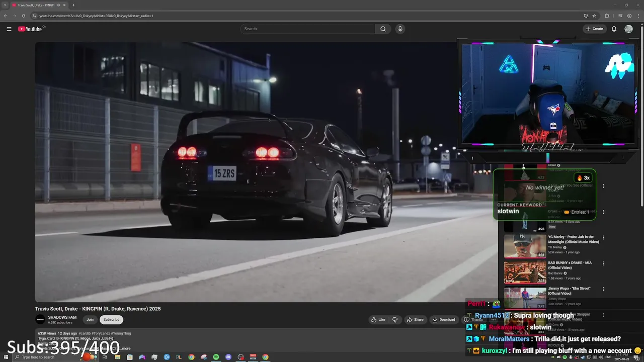
Task: Open Windows Start menu
Action: (6, 357)
